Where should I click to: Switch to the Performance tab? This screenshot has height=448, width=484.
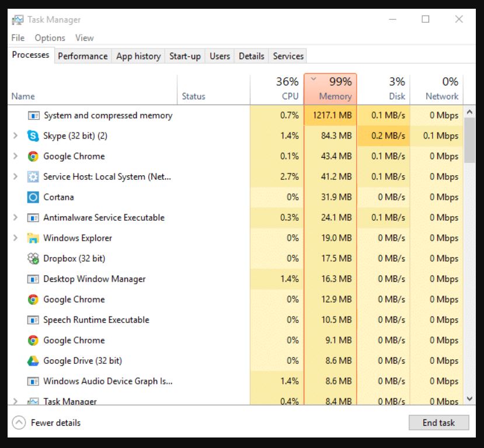coord(83,56)
